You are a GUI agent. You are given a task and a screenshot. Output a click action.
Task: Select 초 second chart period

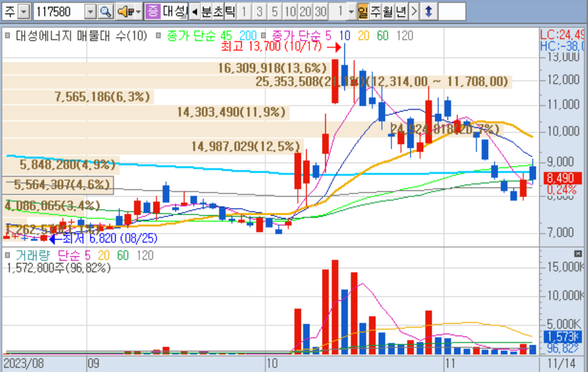tap(218, 12)
